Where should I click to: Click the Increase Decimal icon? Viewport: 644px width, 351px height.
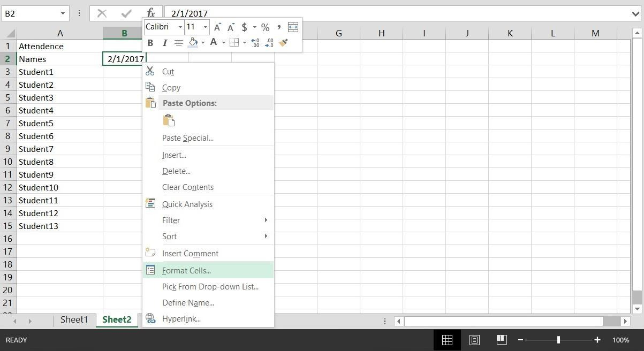pos(255,43)
